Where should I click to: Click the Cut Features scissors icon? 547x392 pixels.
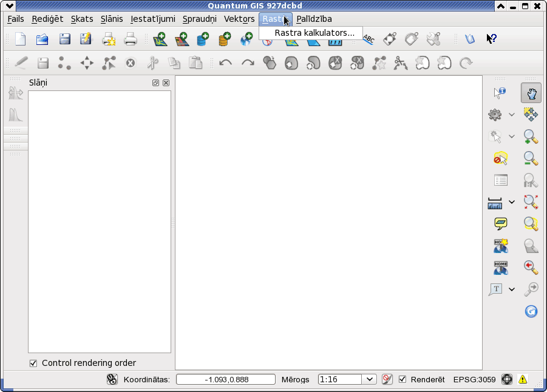(152, 63)
